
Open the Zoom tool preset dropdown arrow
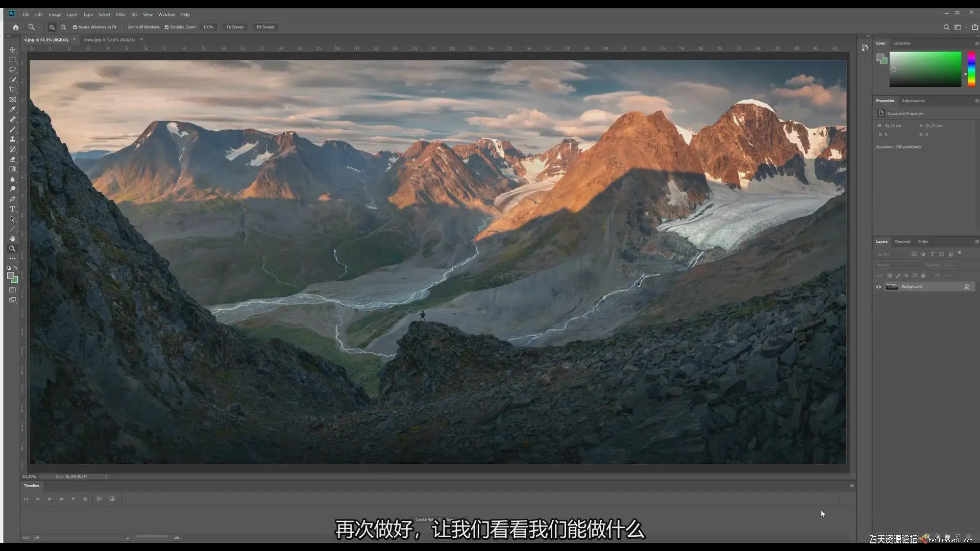coord(39,28)
